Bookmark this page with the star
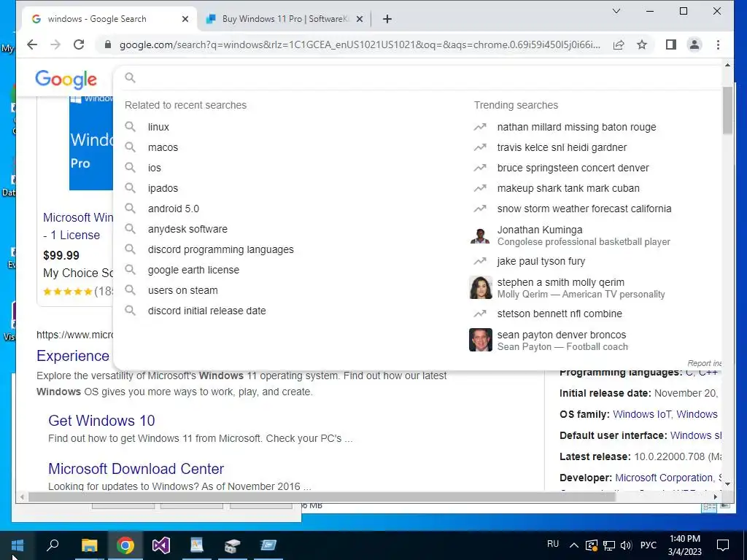747x560 pixels. click(x=642, y=44)
